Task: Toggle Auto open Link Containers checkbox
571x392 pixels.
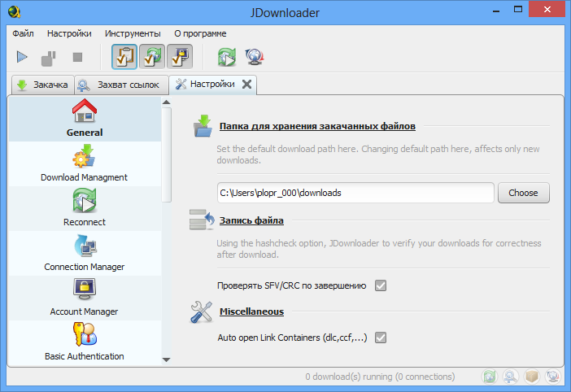Action: (x=381, y=338)
